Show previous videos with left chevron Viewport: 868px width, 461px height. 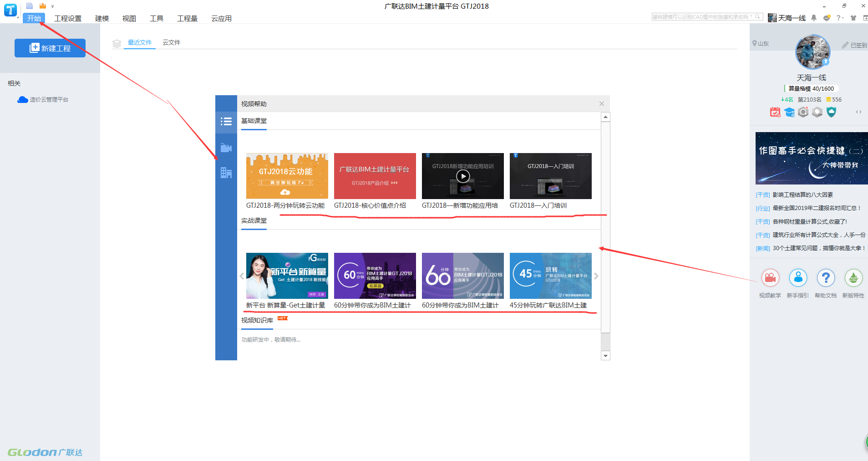click(x=242, y=276)
